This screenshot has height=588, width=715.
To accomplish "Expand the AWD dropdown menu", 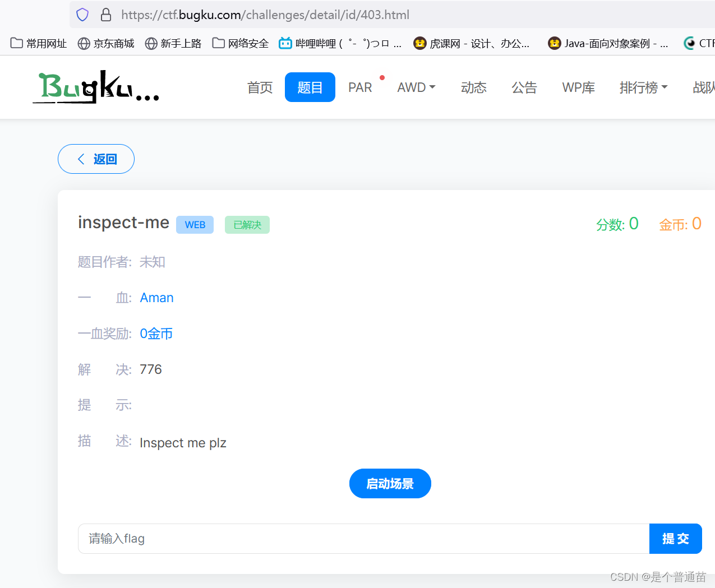I will 416,87.
